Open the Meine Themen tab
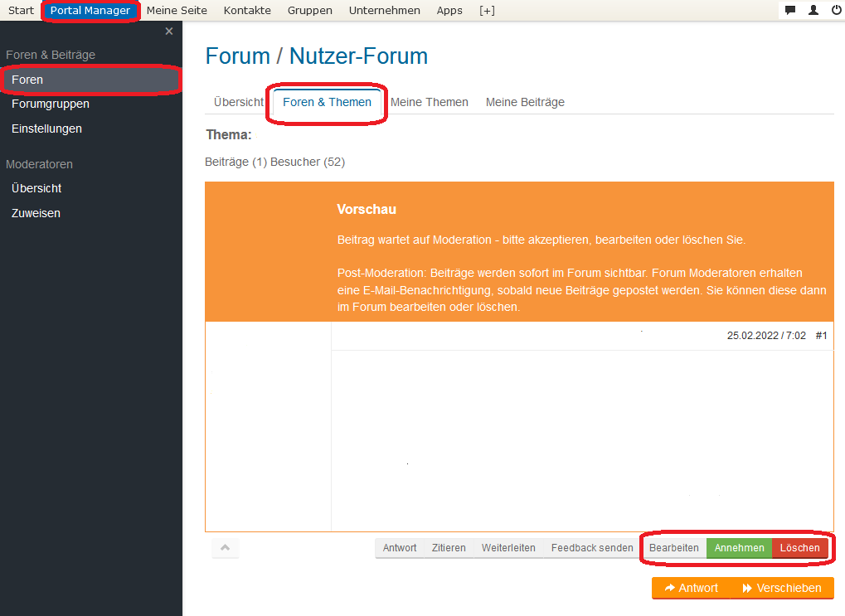This screenshot has height=616, width=845. coord(429,102)
